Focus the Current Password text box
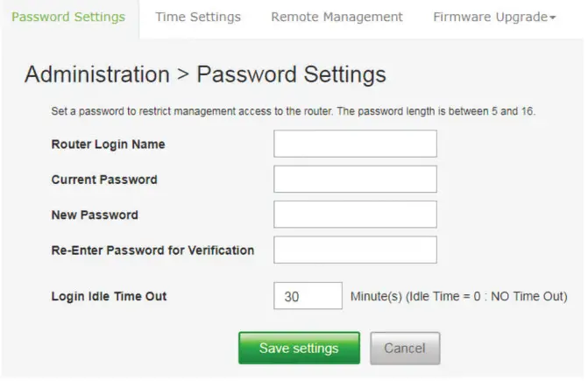 click(x=355, y=179)
